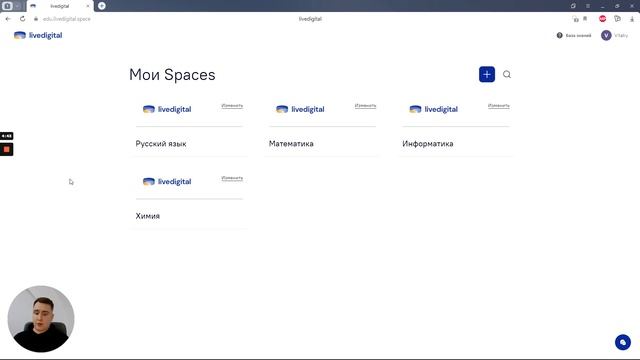Click the livedigital header logo
This screenshot has width=640, height=360.
(x=38, y=35)
